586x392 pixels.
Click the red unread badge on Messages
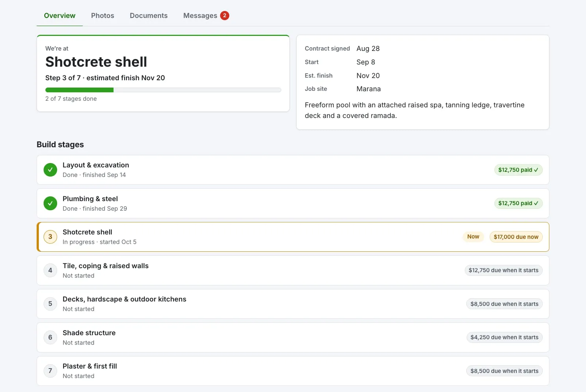pos(225,15)
